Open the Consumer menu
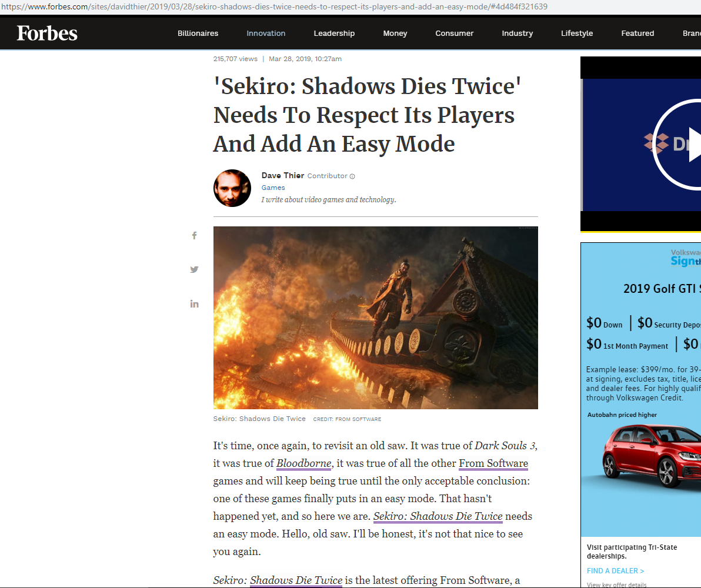Screen dimensions: 701x588 pos(454,33)
